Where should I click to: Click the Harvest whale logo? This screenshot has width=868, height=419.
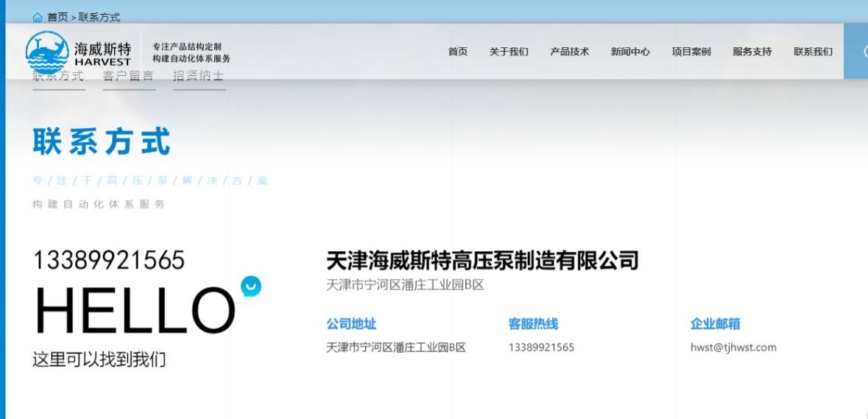[48, 52]
